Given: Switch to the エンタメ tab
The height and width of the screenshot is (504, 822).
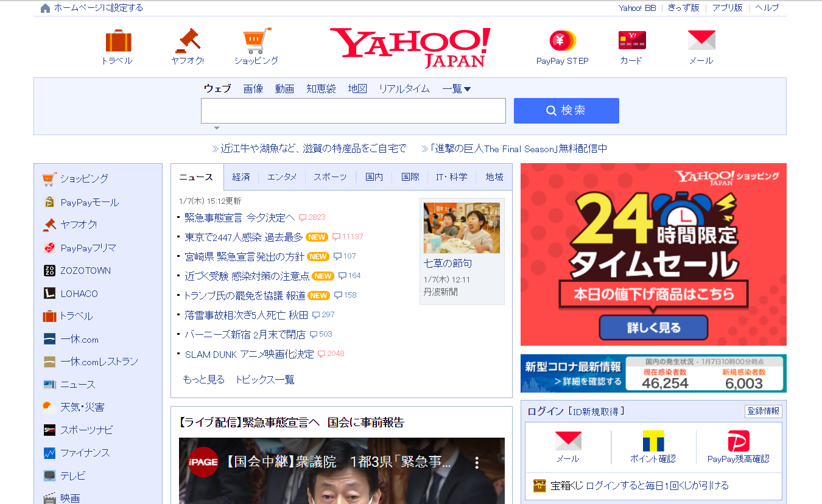Looking at the screenshot, I should 282,177.
